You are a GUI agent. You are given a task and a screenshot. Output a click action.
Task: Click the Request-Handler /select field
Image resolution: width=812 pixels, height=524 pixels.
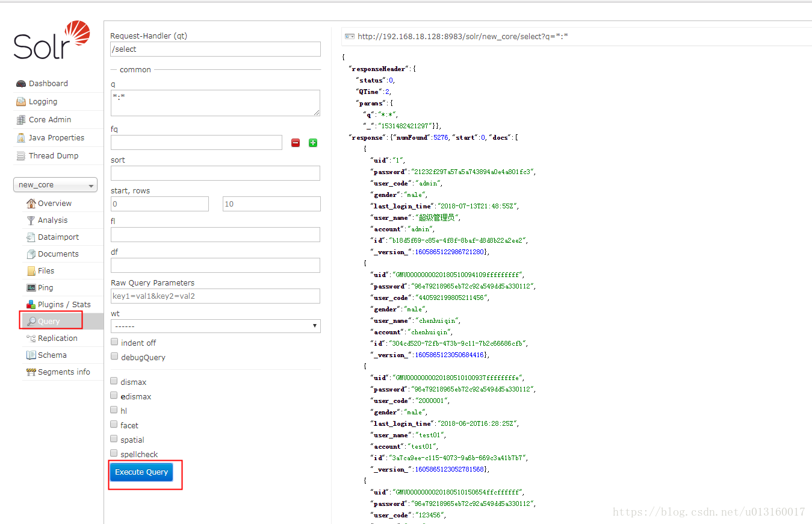(x=215, y=49)
